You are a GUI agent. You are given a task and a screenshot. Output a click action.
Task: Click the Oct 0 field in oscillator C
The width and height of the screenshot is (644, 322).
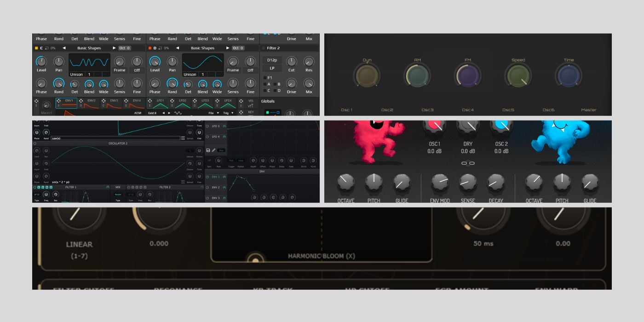[x=125, y=48]
